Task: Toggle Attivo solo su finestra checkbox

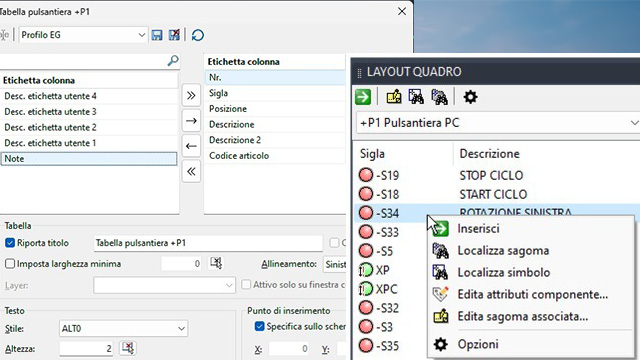Action: tap(246, 284)
